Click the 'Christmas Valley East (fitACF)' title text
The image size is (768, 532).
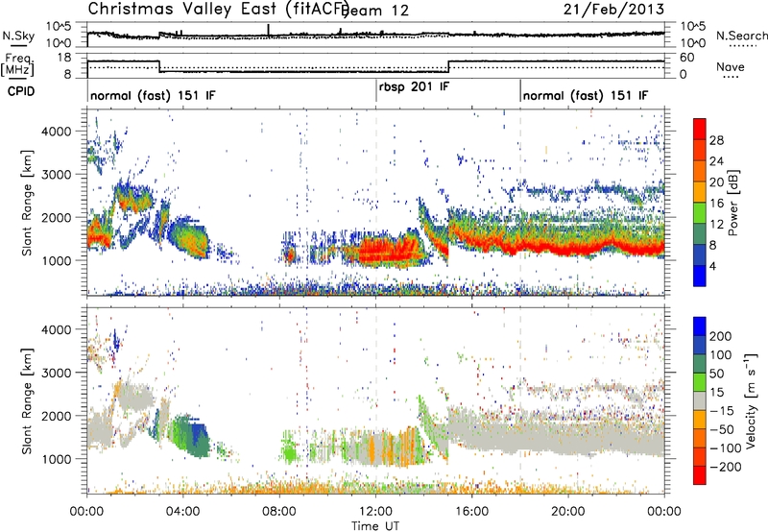pos(219,9)
